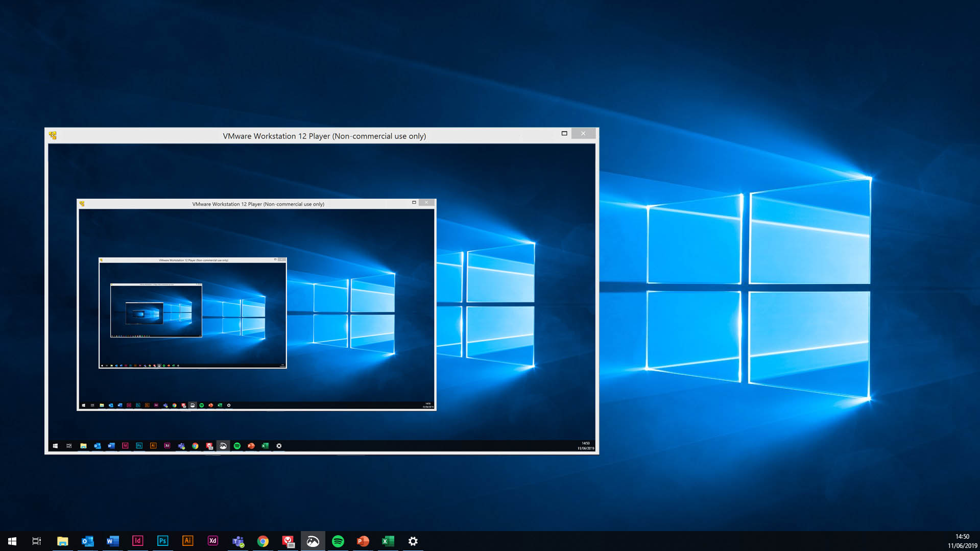Viewport: 980px width, 551px height.
Task: Open Outlook from the taskbar
Action: pos(87,541)
